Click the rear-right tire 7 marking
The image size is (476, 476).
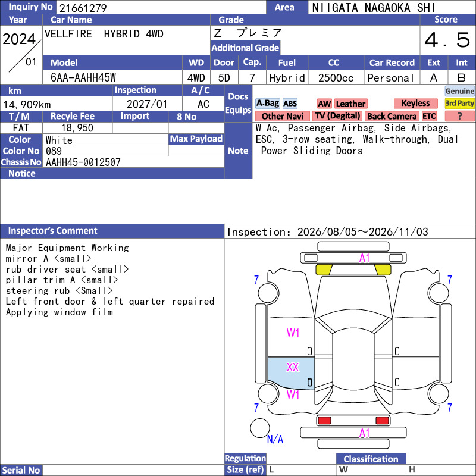[x=450, y=408]
